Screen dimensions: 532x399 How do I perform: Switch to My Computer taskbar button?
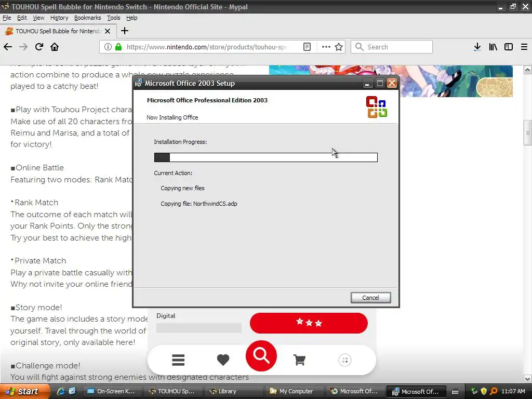click(296, 391)
